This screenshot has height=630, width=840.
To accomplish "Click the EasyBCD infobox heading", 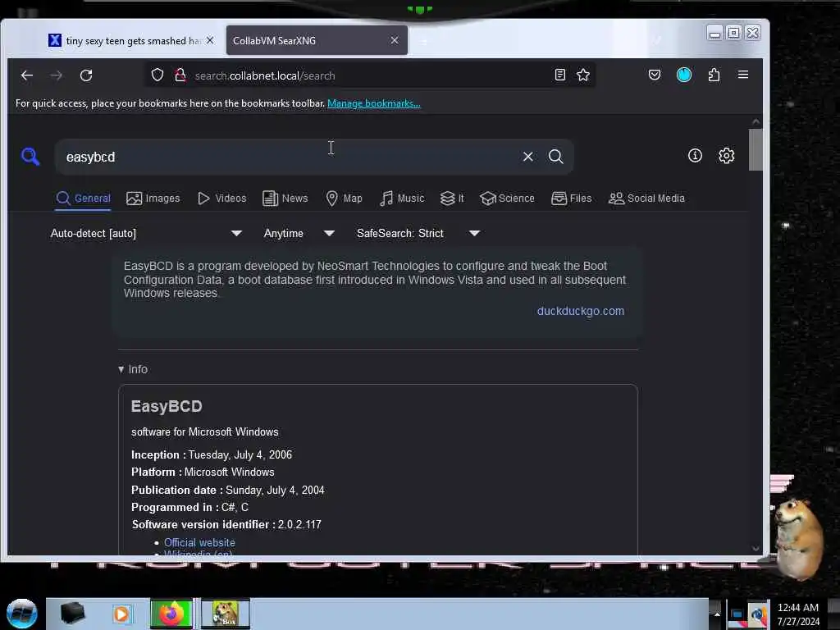I will 167,406.
